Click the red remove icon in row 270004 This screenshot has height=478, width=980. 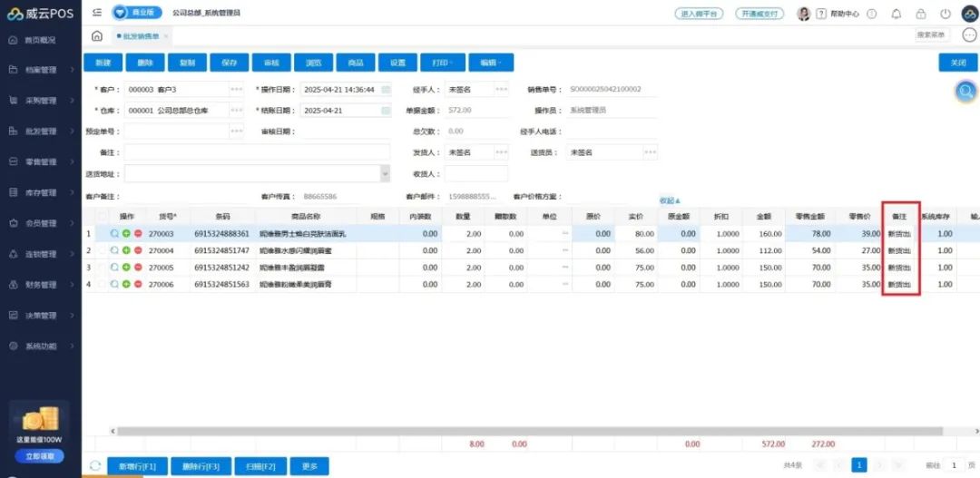click(x=138, y=250)
